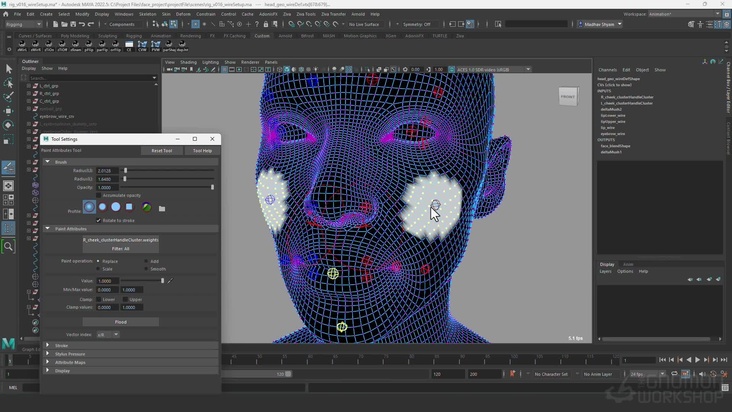
Task: Open the Madhav Shyam account dropdown
Action: (x=600, y=24)
